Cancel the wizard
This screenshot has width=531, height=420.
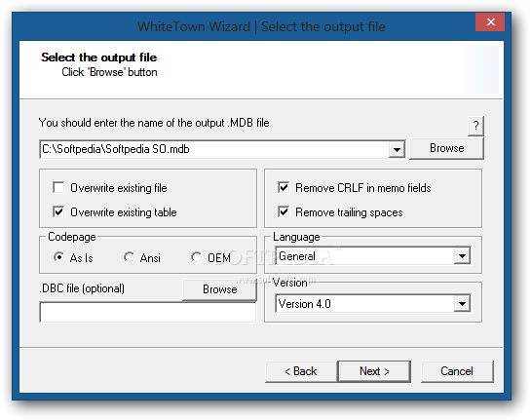[457, 371]
